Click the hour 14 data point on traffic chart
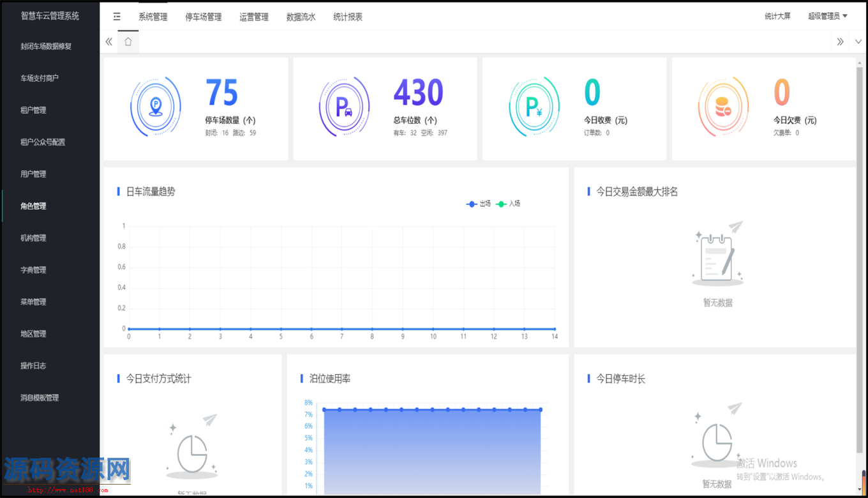This screenshot has height=498, width=868. [x=555, y=329]
